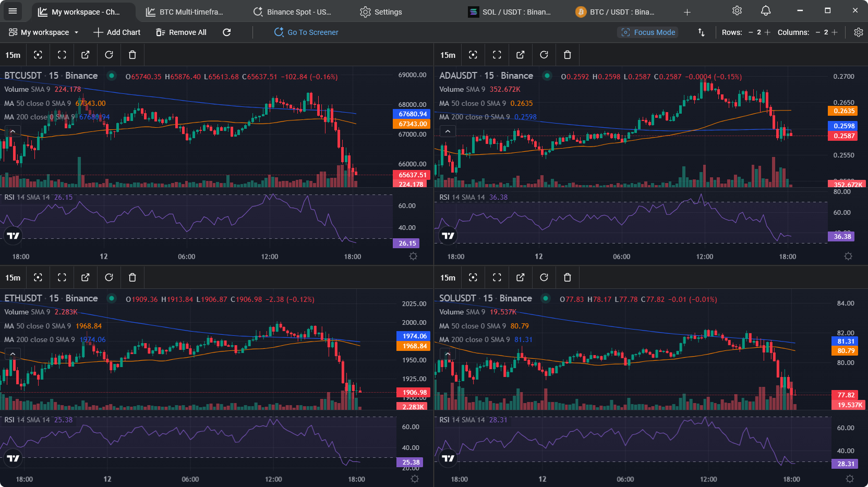The image size is (868, 487).
Task: Open the BTCUSDT chart in new window
Action: (85, 55)
